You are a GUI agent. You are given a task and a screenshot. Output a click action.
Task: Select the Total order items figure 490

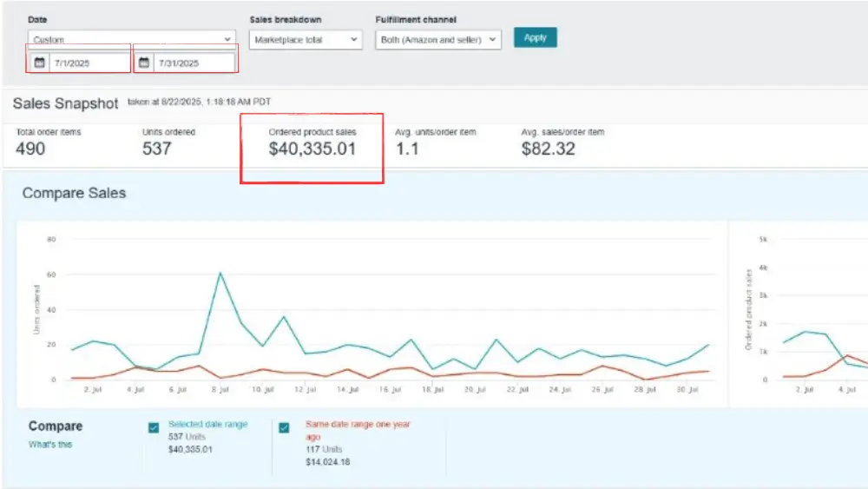coord(30,149)
